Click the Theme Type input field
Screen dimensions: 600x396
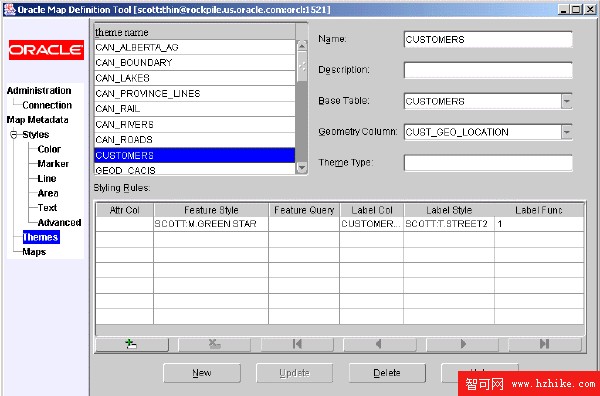tap(488, 163)
